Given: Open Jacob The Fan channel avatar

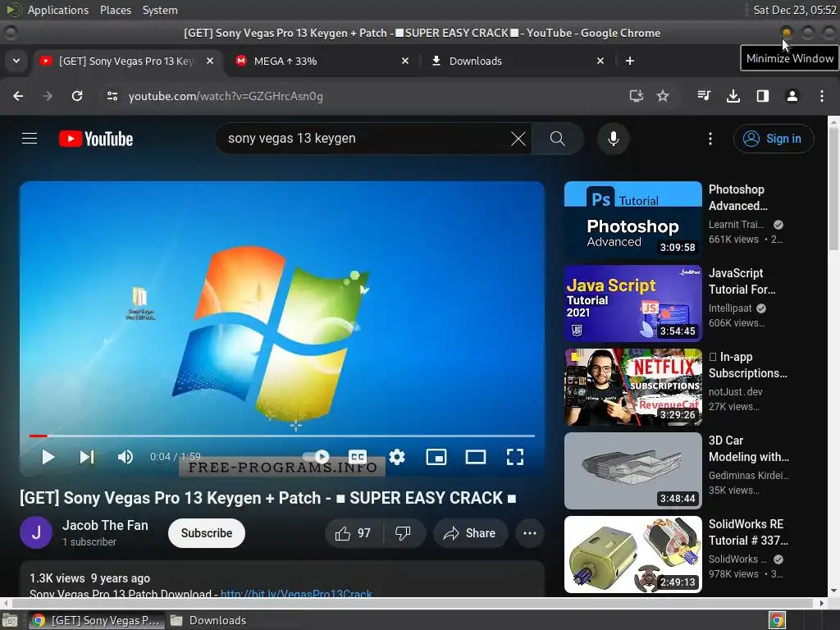Looking at the screenshot, I should (x=36, y=532).
